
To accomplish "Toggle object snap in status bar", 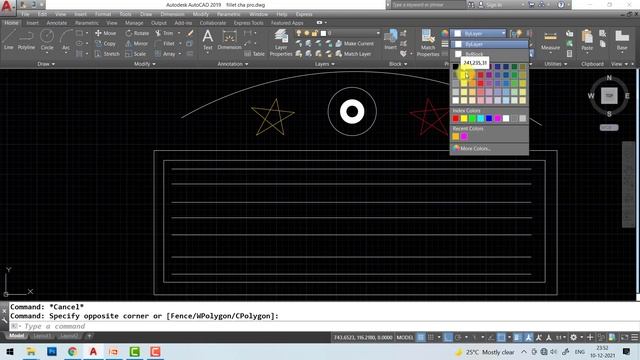I will tap(501, 338).
